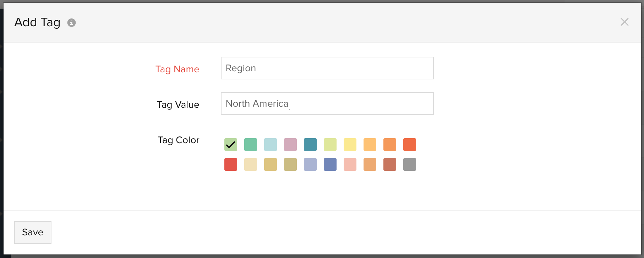Choose the terracotta brown swatch
The image size is (644, 258).
click(x=390, y=164)
